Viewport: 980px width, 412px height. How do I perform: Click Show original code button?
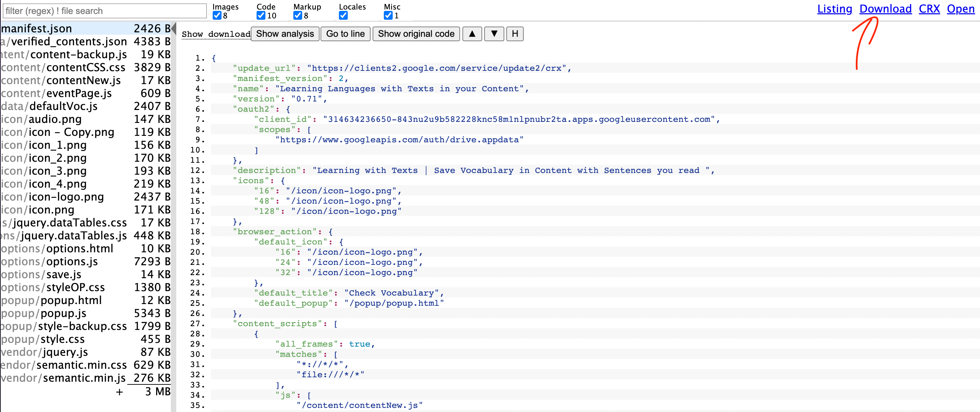[416, 34]
